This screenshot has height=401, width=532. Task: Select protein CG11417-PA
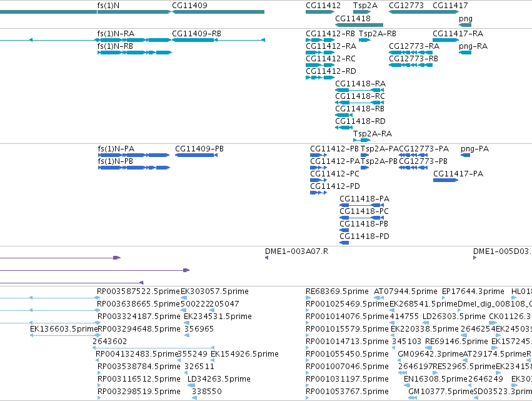tap(458, 174)
